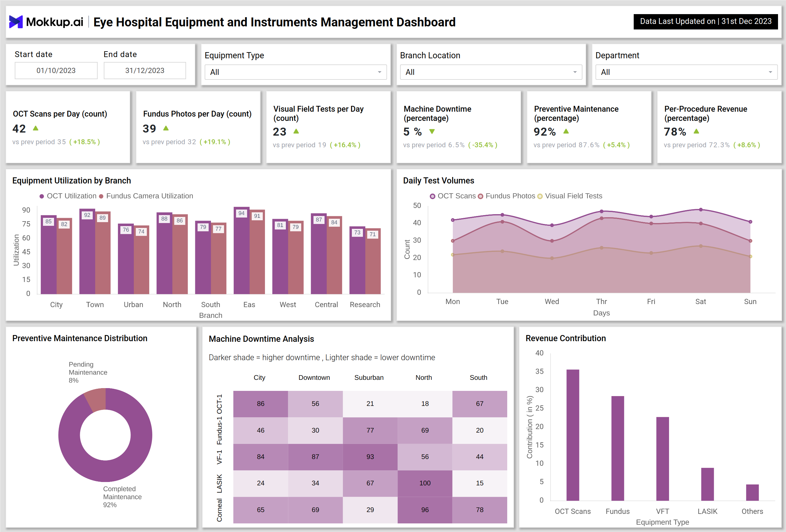Click the Research OCT bar labeled 73
786x532 pixels.
point(357,260)
